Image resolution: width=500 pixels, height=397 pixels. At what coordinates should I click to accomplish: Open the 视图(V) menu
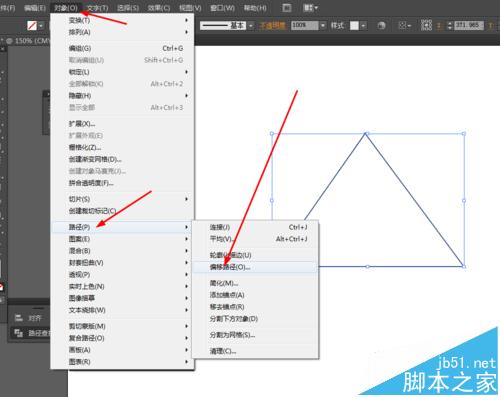pos(190,8)
